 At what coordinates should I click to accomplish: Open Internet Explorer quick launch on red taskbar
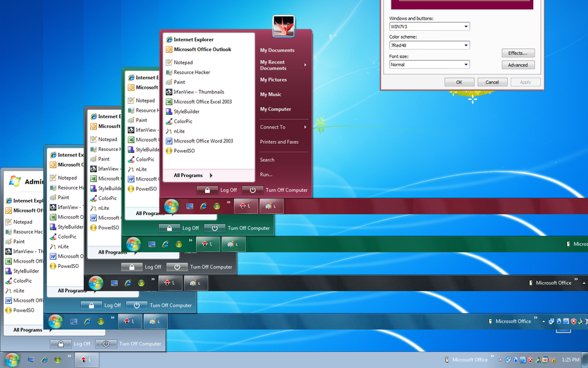(x=203, y=206)
